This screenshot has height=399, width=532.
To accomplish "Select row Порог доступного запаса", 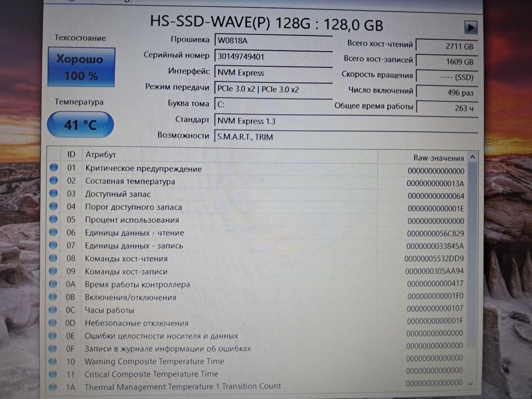I will pyautogui.click(x=257, y=207).
